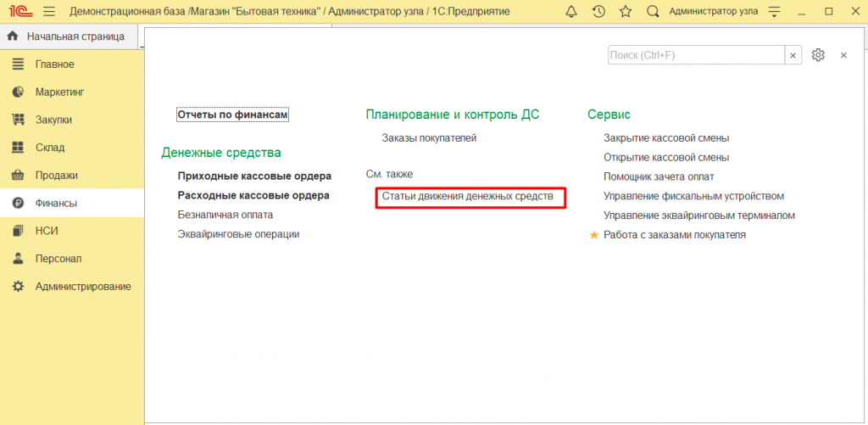Click the notifications bell icon

pos(570,12)
